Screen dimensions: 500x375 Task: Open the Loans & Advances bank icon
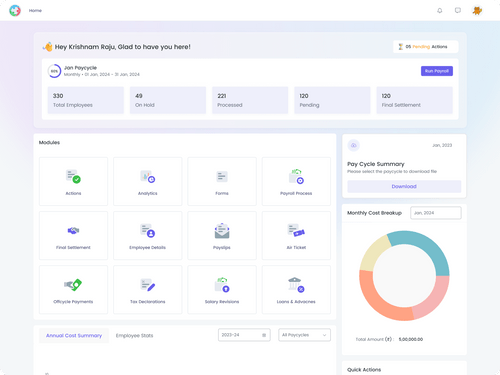[296, 285]
